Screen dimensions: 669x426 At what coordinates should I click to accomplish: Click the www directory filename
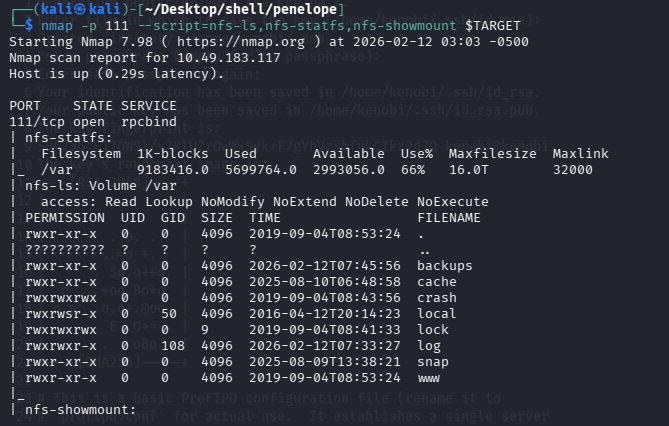tap(429, 377)
